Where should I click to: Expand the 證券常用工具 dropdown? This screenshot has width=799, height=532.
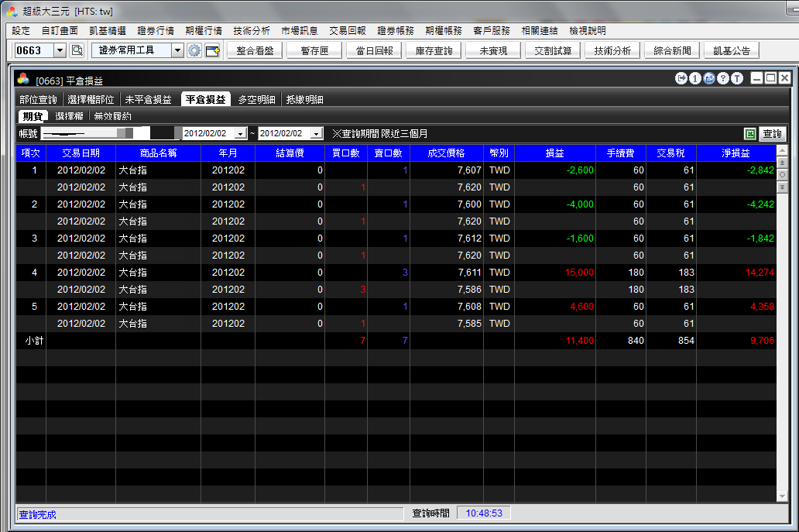(177, 50)
